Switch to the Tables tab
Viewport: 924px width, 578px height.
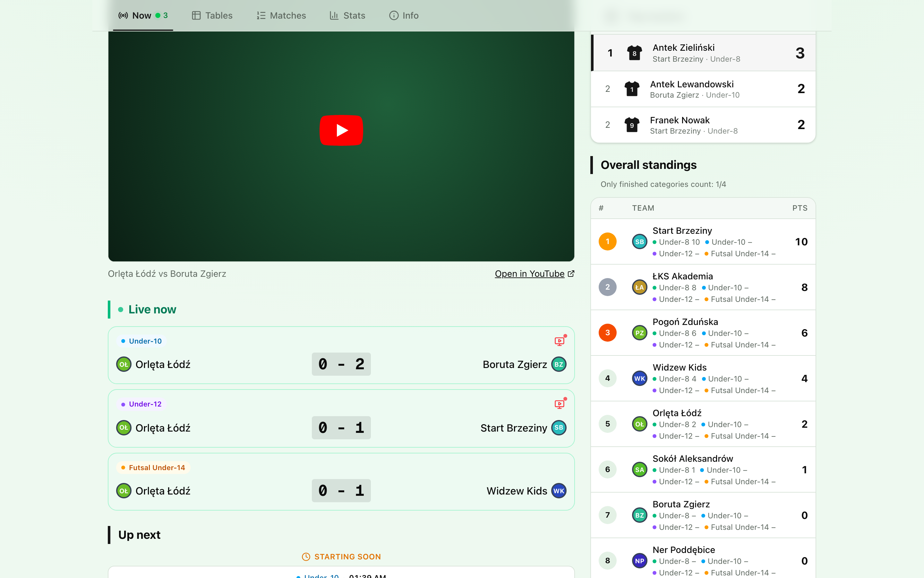click(x=212, y=16)
